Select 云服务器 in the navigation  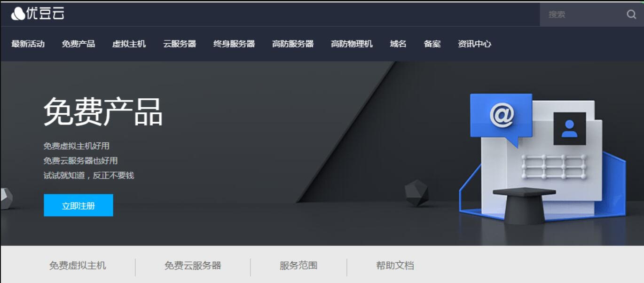coord(180,44)
